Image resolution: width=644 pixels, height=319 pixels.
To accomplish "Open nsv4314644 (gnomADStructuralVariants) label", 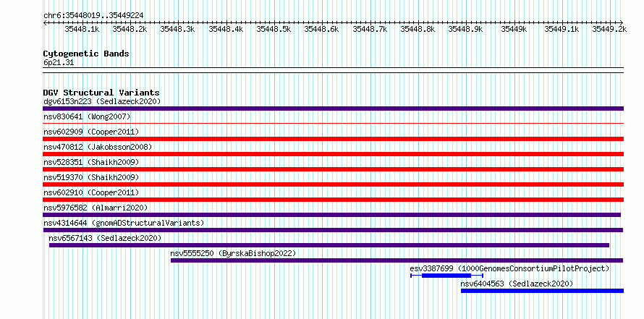I will point(124,223).
